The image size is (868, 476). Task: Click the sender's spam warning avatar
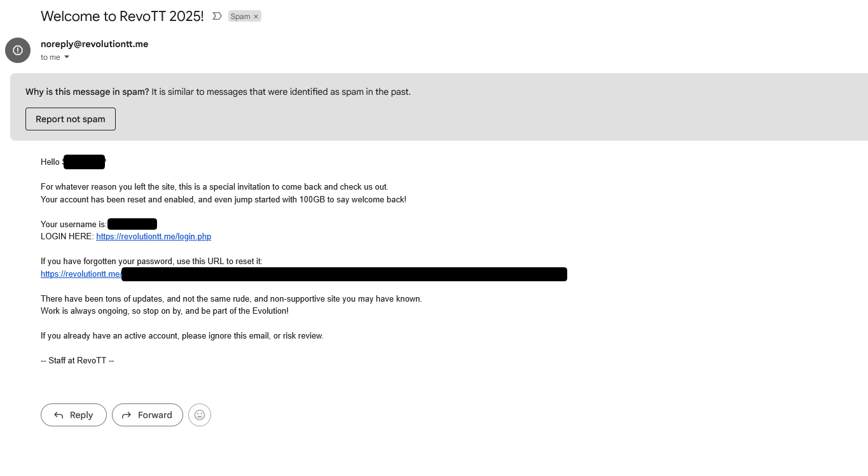18,50
